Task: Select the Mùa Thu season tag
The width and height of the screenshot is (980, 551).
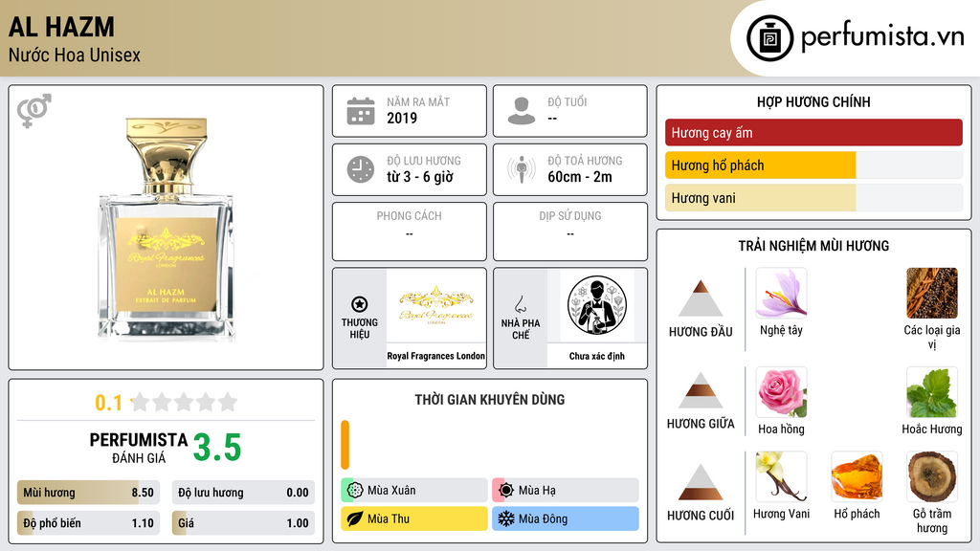Action: click(414, 518)
